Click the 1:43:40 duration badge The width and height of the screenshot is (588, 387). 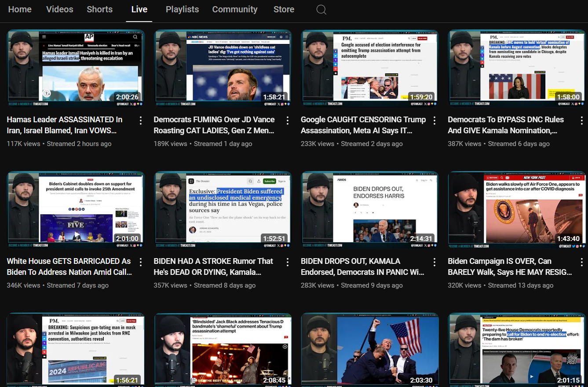point(568,239)
